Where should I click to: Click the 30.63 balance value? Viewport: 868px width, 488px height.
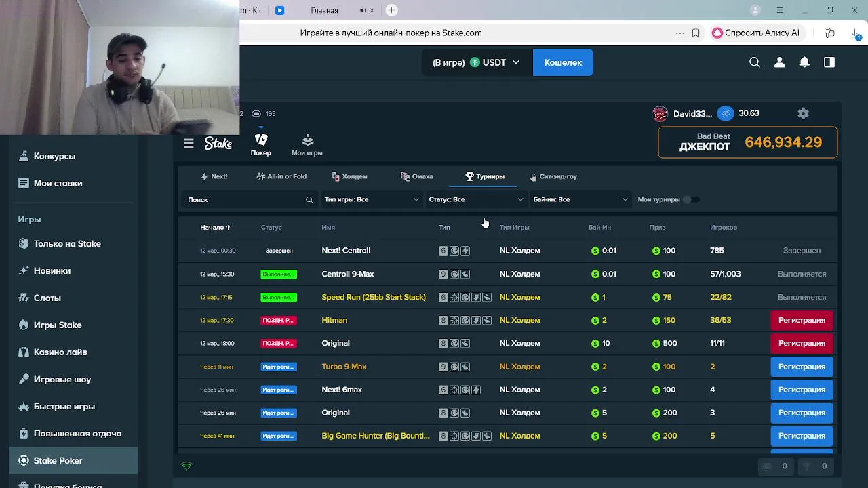coord(749,113)
